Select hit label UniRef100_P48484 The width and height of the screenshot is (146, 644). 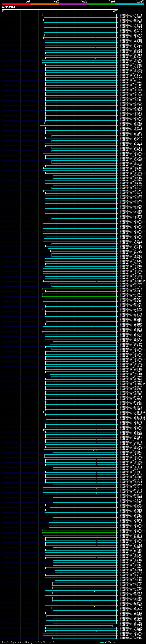(131, 497)
